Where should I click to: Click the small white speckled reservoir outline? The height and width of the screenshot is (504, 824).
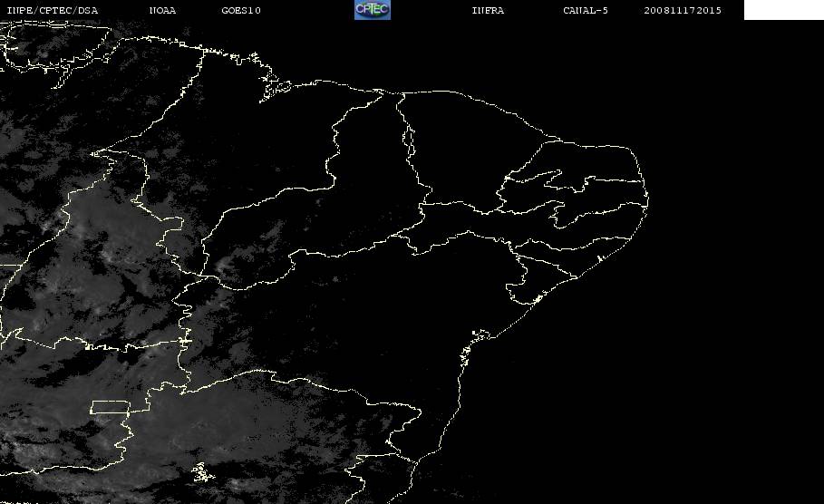click(x=203, y=472)
